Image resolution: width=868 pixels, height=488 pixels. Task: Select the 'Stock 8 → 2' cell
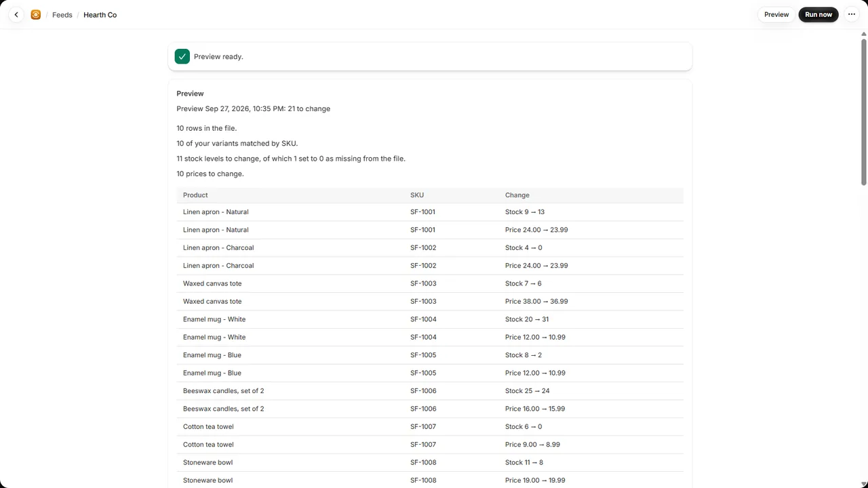point(524,355)
